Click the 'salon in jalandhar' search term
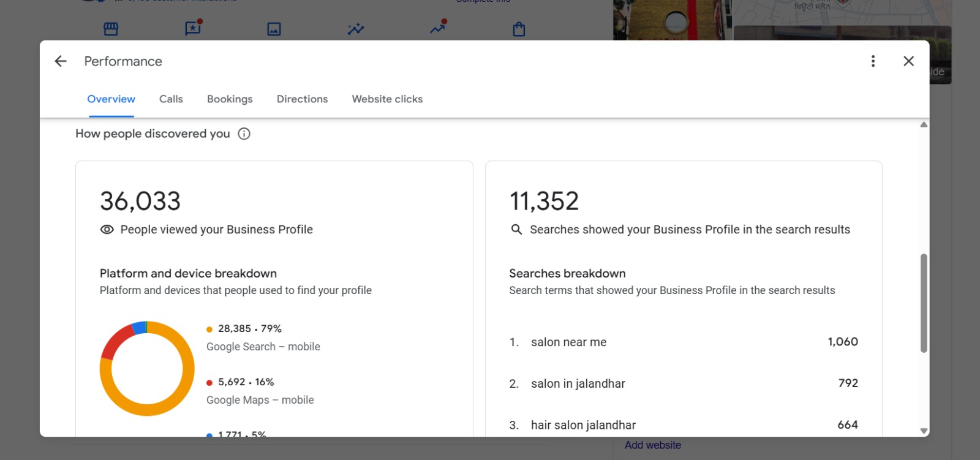Screen dimensions: 980x460 coord(578,384)
